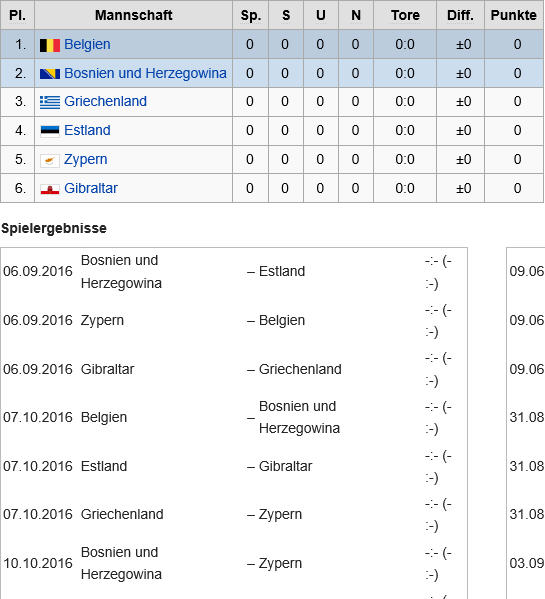Open the Bosnien und Herzegowina link
This screenshot has width=545, height=599.
(x=145, y=73)
